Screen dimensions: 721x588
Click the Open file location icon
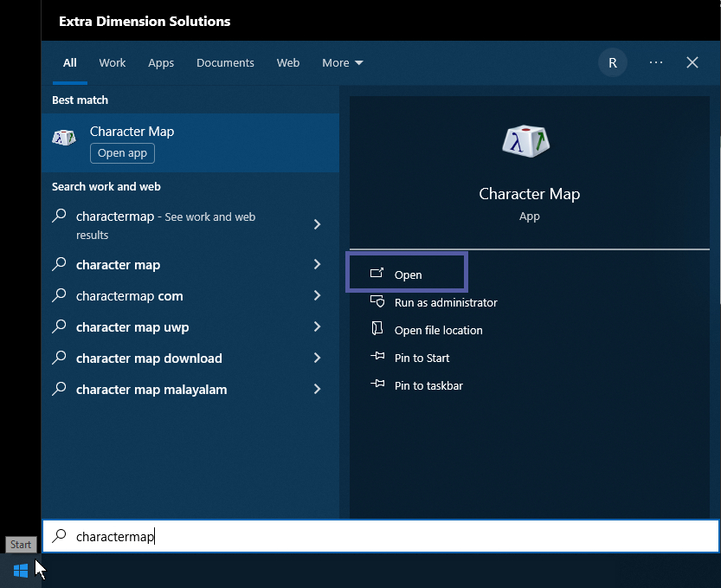coord(377,330)
